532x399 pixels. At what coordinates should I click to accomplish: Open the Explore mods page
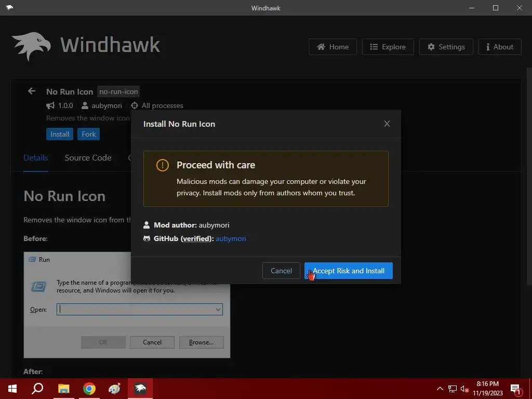pos(388,47)
